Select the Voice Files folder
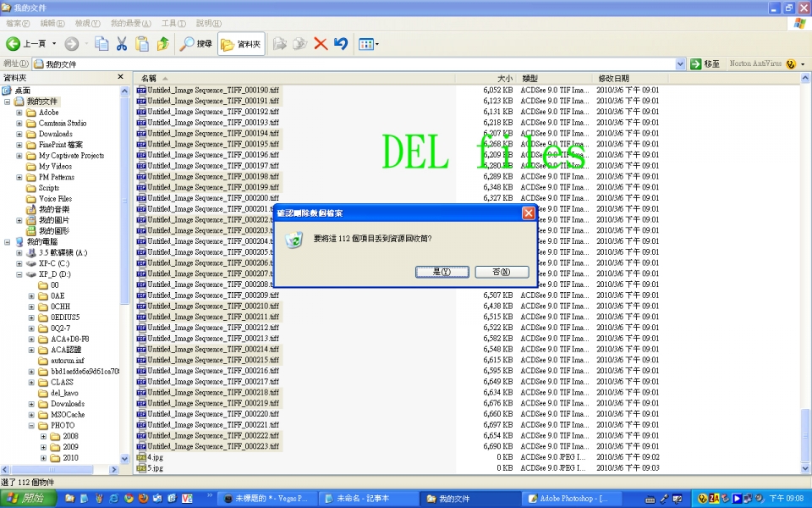This screenshot has height=508, width=812. pos(55,198)
